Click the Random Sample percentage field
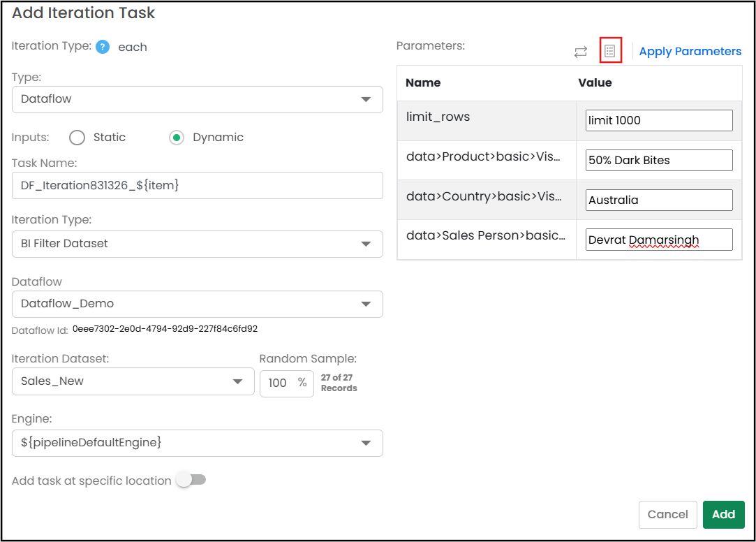This screenshot has height=542, width=756. [287, 383]
